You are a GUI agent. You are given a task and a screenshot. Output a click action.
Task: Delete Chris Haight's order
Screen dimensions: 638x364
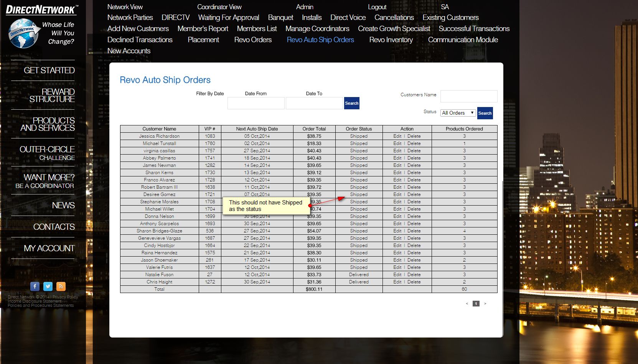point(414,282)
